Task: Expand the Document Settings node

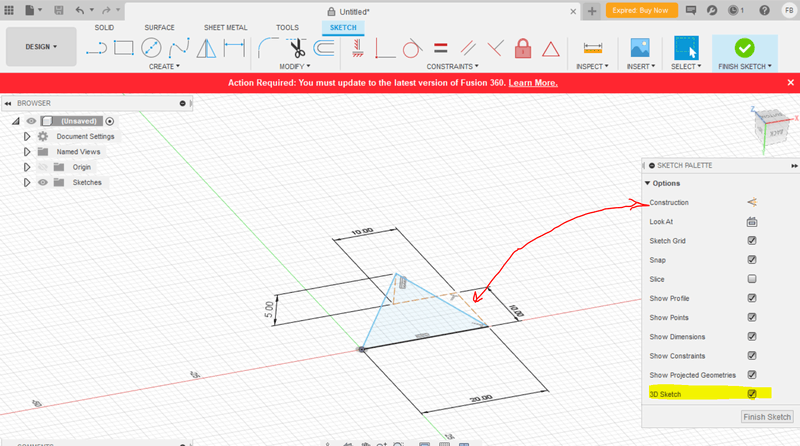Action: (27, 136)
